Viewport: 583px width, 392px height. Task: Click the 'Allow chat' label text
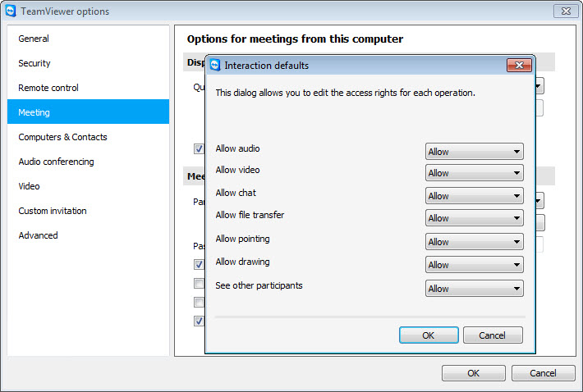click(x=236, y=193)
